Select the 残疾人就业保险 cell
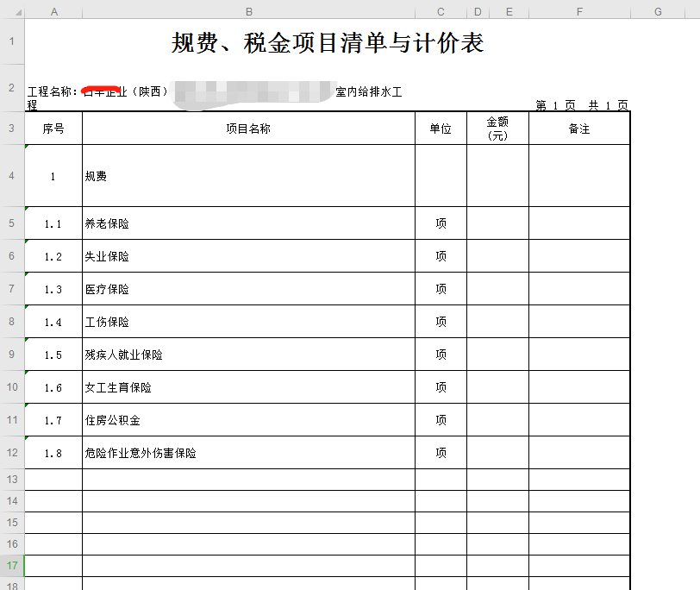 tap(248, 355)
